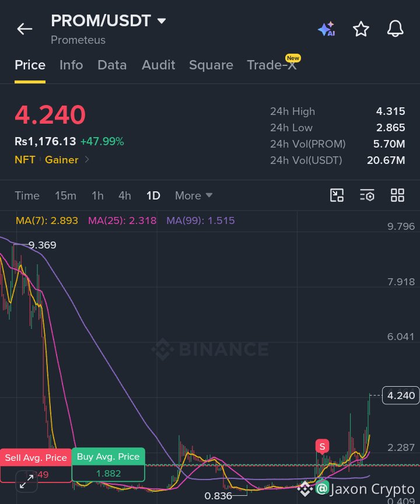Viewport: 420px width, 504px height.
Task: Expand the PROM/USDT pair selector arrow
Action: click(162, 21)
